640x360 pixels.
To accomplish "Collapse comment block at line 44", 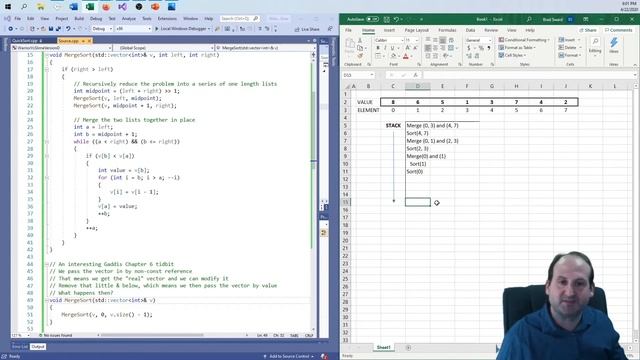I will 47,264.
